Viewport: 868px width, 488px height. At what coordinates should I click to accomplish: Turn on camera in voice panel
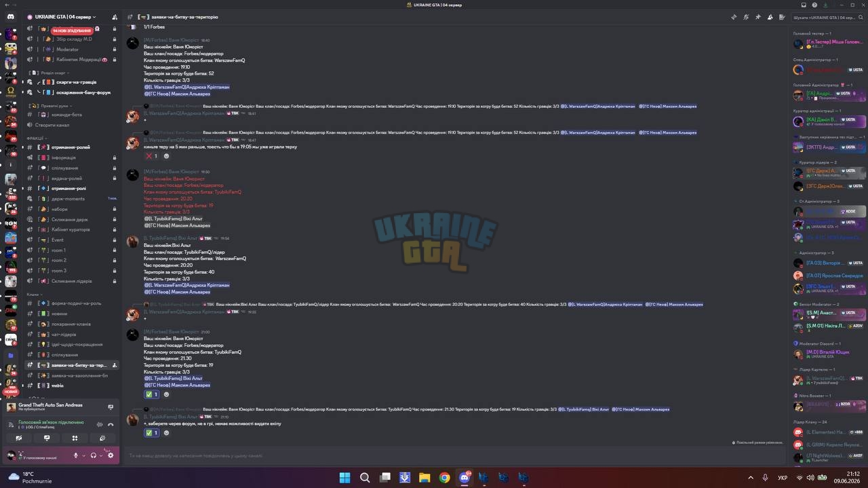(19, 438)
